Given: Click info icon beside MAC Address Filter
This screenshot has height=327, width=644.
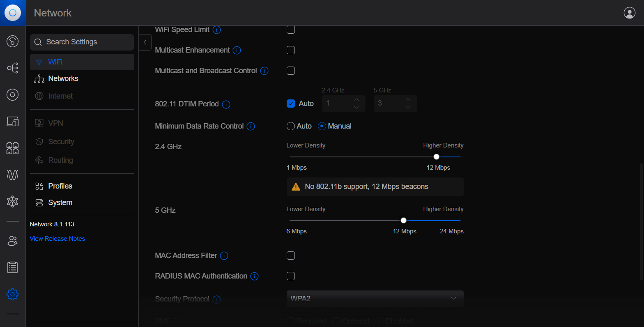Looking at the screenshot, I should (x=224, y=256).
